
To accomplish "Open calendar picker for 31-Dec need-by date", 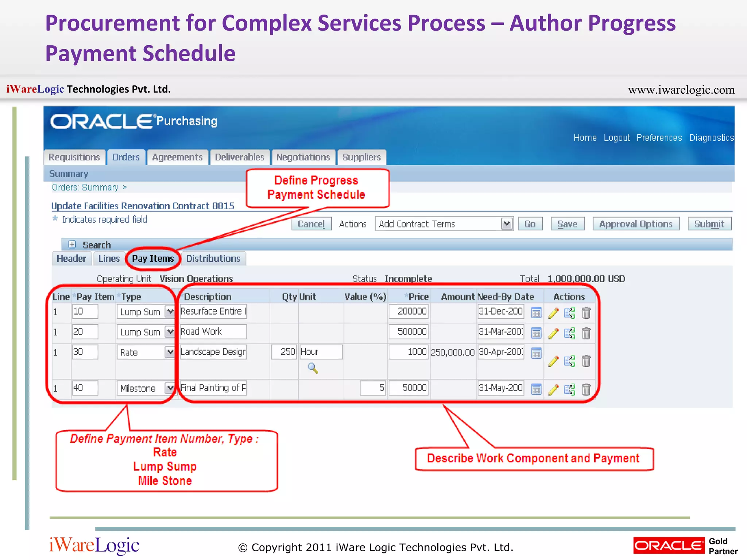I will [536, 313].
